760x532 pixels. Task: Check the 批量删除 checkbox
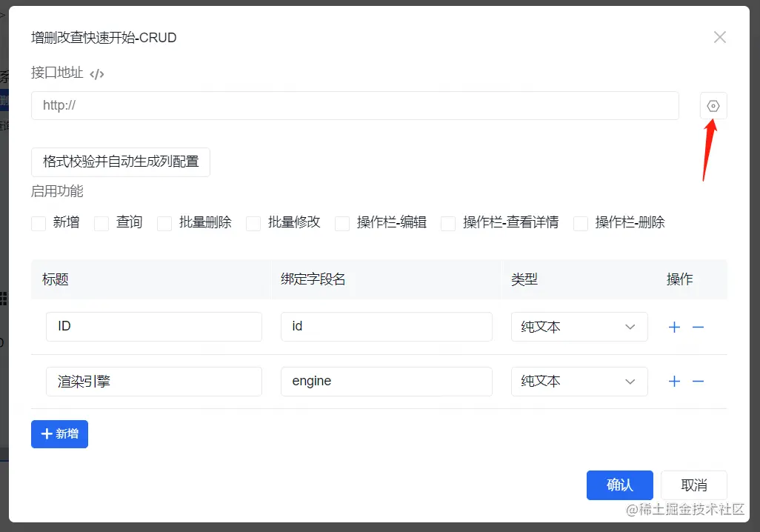click(x=164, y=222)
